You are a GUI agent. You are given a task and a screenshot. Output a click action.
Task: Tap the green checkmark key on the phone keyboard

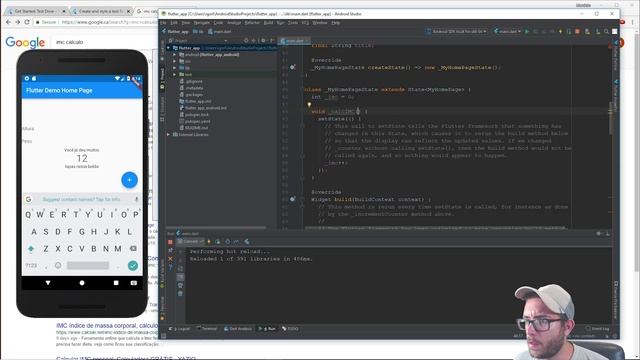pos(133,266)
